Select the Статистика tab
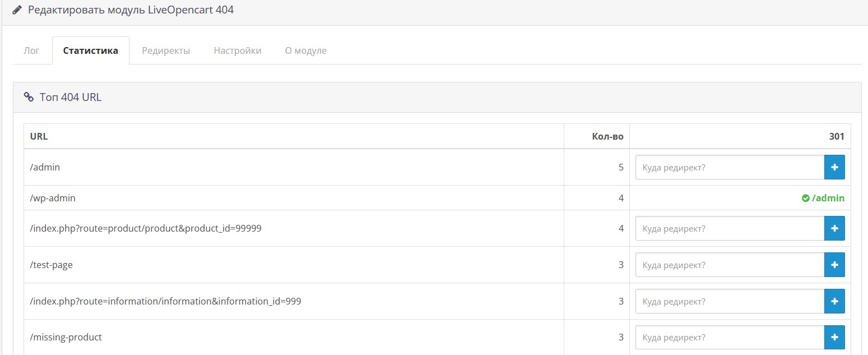 91,50
